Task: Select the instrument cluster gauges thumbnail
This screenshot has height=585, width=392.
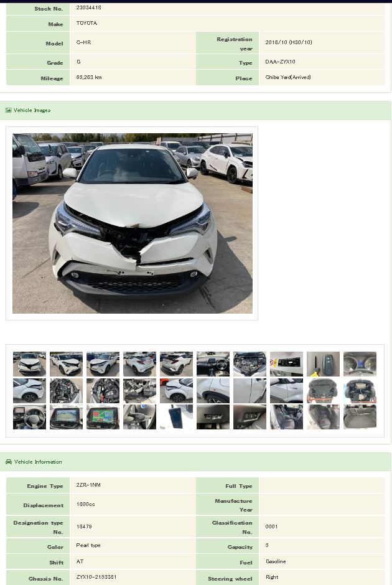Action: [x=360, y=364]
